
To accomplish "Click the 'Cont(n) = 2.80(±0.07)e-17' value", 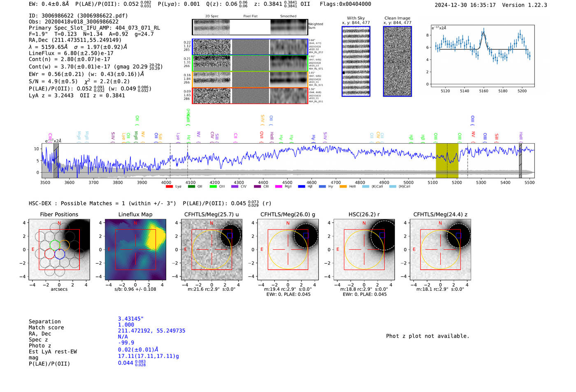I will click(70, 59).
